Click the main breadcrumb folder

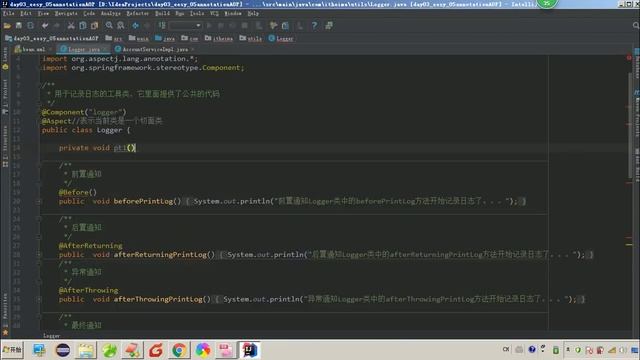coord(139,38)
